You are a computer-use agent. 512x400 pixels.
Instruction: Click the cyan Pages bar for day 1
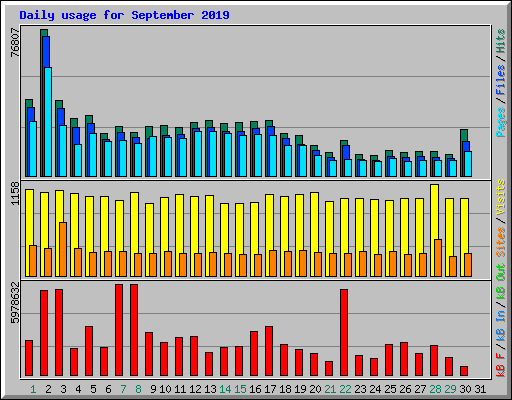(33, 149)
